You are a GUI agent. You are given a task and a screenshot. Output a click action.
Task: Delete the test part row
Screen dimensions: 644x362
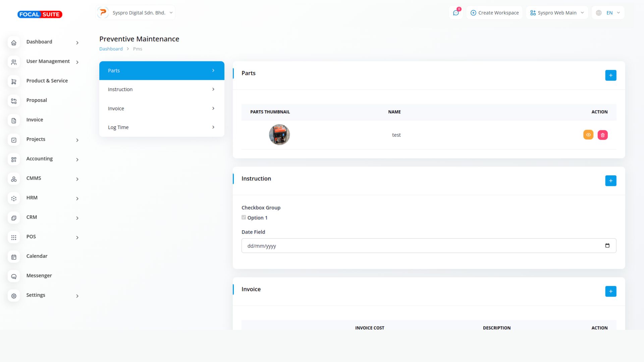click(x=602, y=135)
